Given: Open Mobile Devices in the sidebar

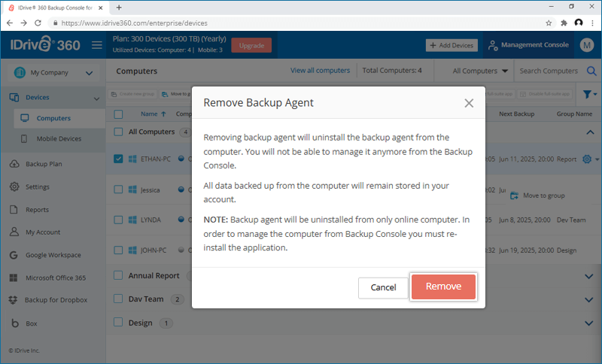Looking at the screenshot, I should click(59, 139).
